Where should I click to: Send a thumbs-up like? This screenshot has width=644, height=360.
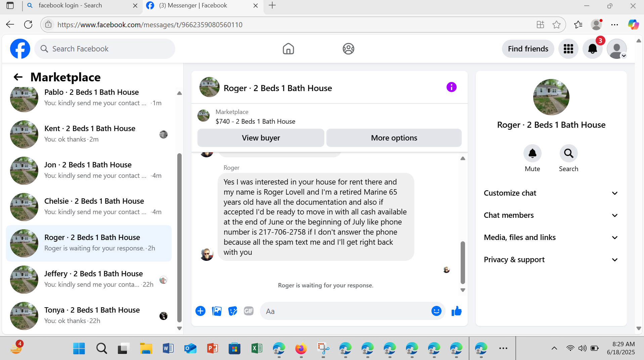pyautogui.click(x=456, y=311)
